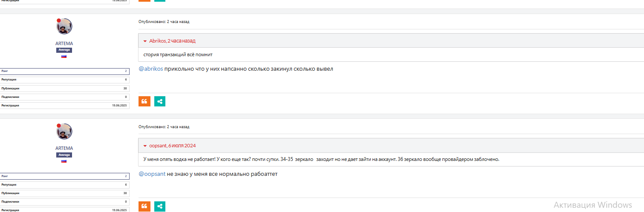Viewport: 644px width, 212px height.
Task: Click the Russian flag icon in the Abrikos reply post
Action: (64, 56)
